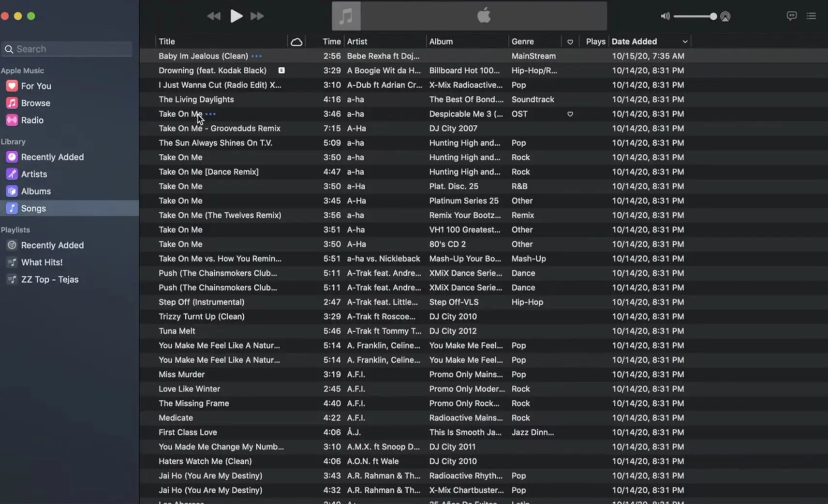The height and width of the screenshot is (504, 828).
Task: Click the 10/15/20, 7:35 AM date cell
Action: click(x=648, y=56)
